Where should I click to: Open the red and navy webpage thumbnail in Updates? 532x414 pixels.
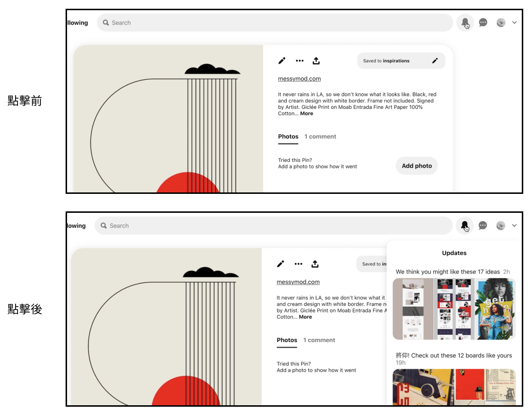tap(454, 309)
